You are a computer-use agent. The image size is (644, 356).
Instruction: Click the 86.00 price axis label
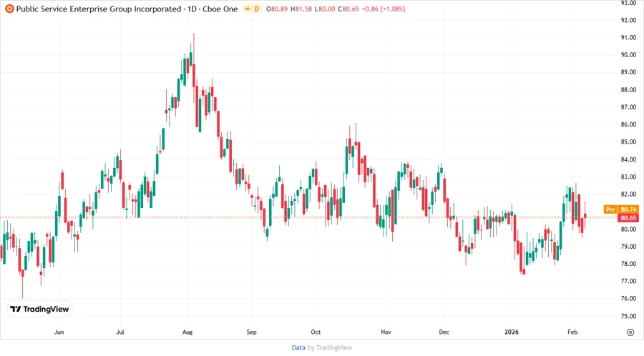coord(628,124)
